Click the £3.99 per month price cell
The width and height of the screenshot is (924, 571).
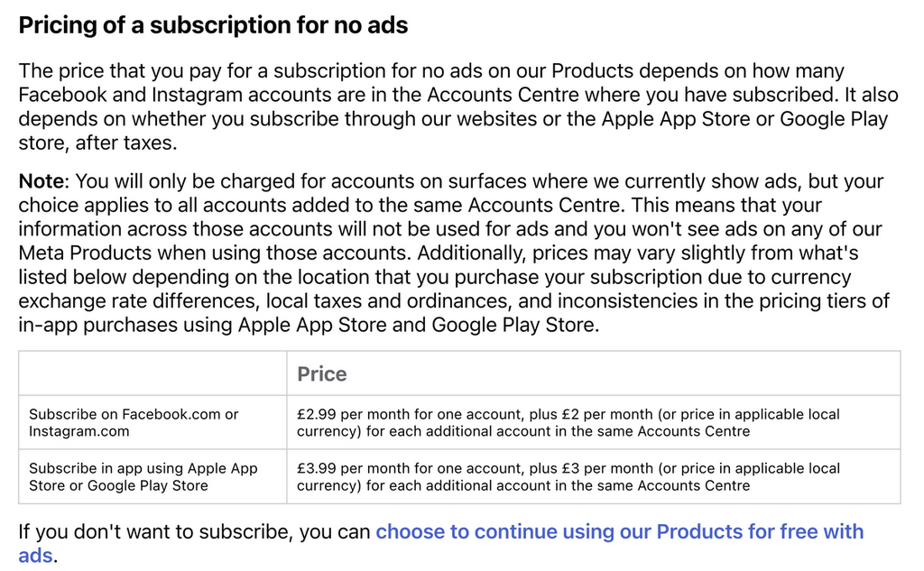pos(593,476)
